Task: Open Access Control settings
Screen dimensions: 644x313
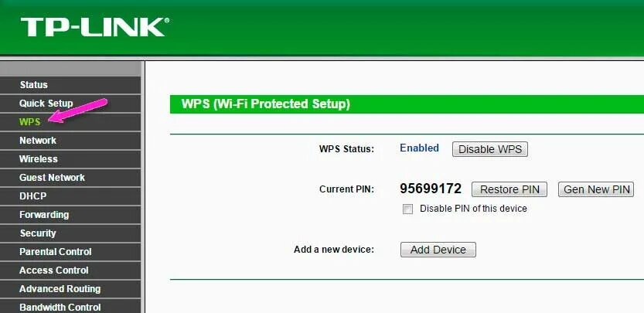Action: point(70,270)
